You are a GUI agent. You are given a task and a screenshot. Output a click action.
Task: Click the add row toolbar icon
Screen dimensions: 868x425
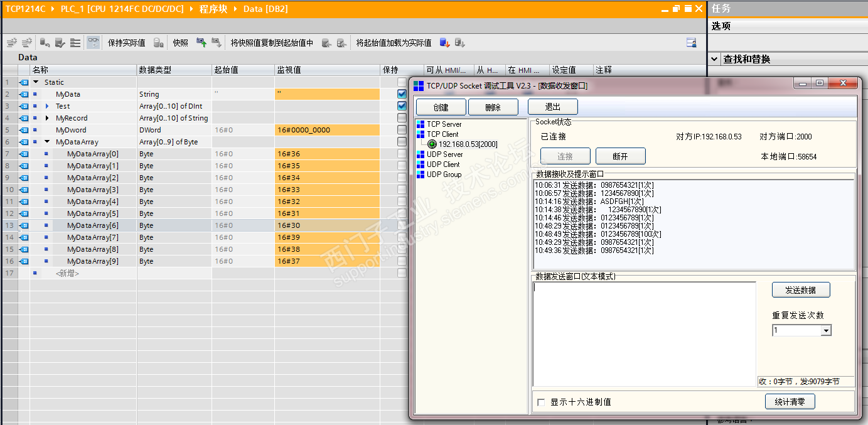27,43
